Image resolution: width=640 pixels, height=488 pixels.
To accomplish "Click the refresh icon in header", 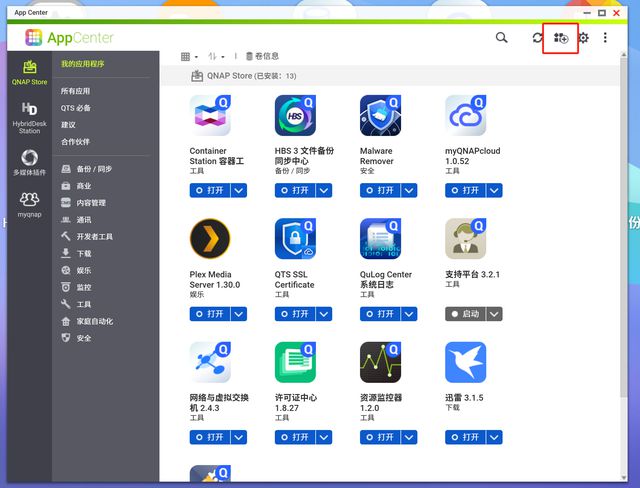I will [x=538, y=38].
